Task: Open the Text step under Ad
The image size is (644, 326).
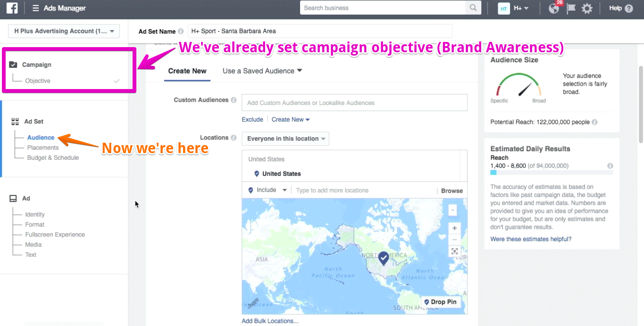Action: point(31,254)
